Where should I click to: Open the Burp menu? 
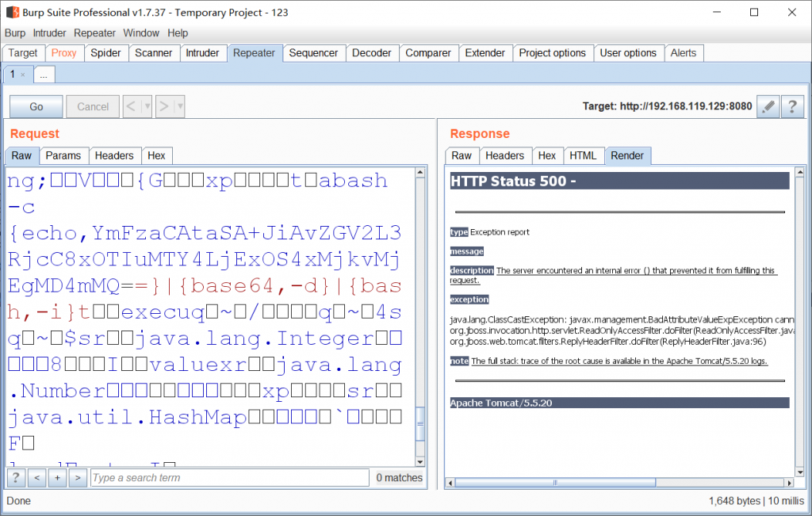pyautogui.click(x=15, y=33)
